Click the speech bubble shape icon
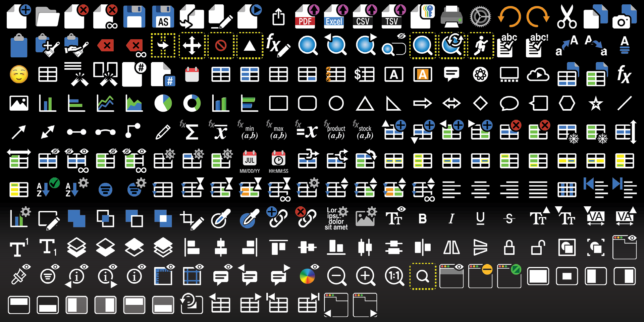The width and height of the screenshot is (644, 322). 509,103
